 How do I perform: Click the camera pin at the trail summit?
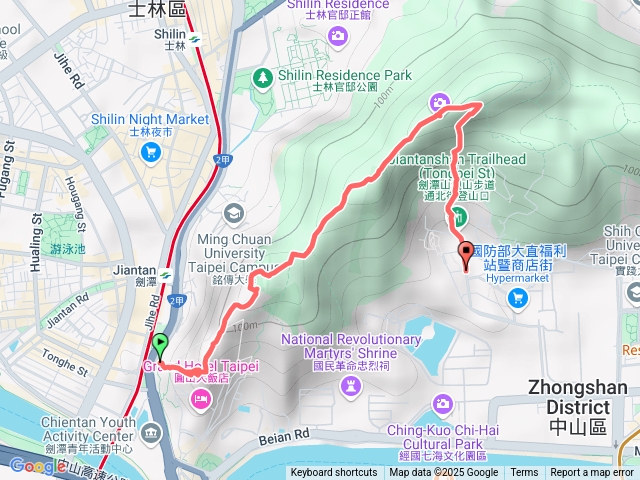(x=440, y=102)
